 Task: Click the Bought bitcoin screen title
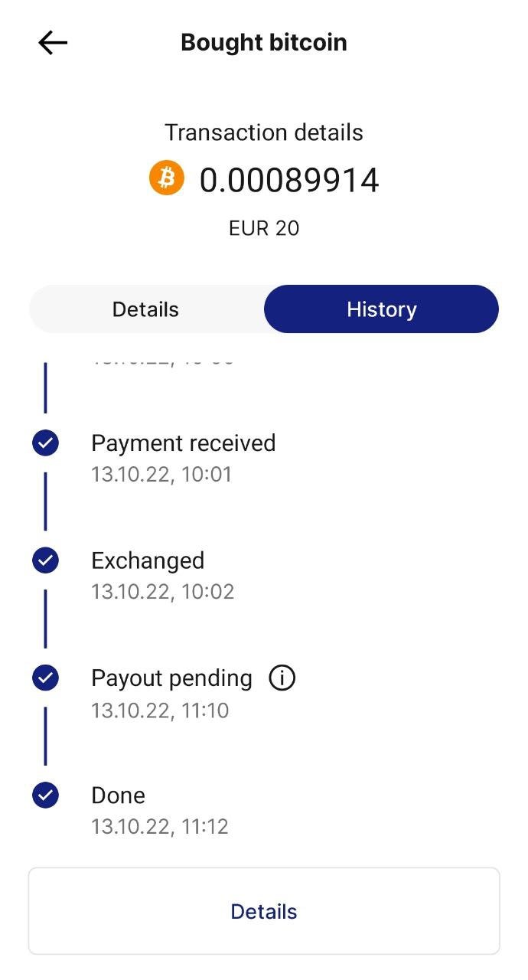(x=263, y=42)
